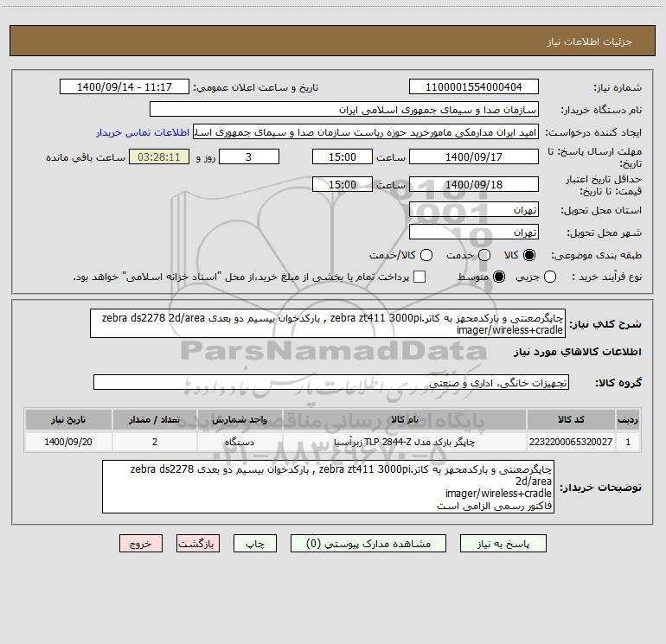The image size is (666, 644).
Task: Click the 'جزئیات اطلاعات نیاز' page header
Action: tap(590, 41)
